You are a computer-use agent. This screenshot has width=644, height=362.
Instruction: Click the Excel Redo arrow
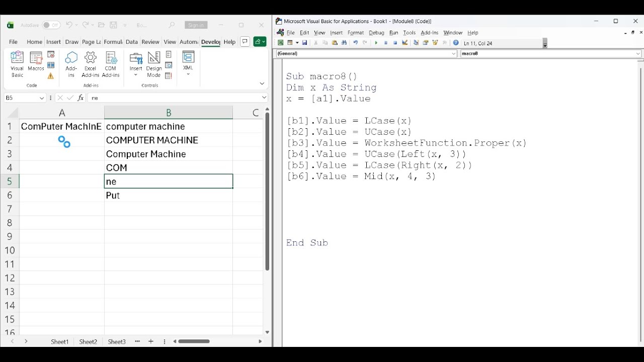[86, 25]
